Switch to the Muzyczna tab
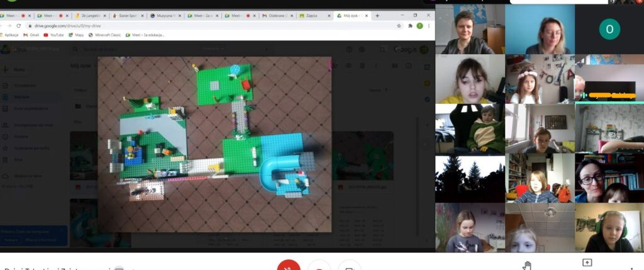The image size is (644, 270). (165, 16)
